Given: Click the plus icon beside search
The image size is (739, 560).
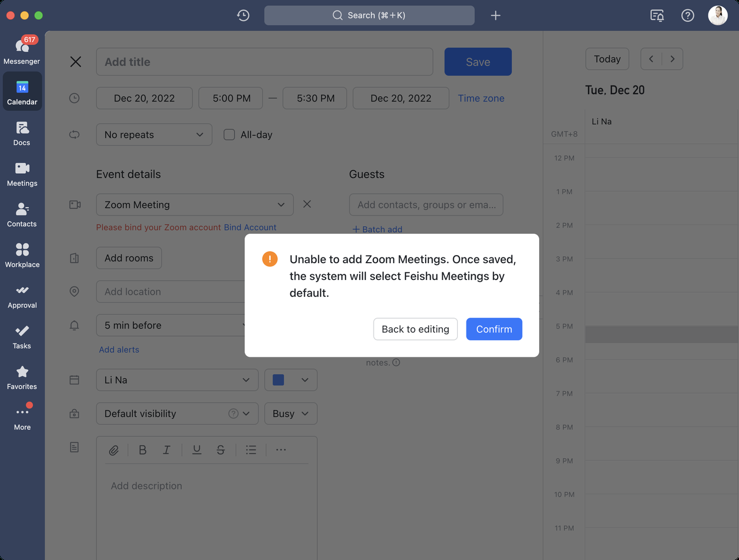Looking at the screenshot, I should pyautogui.click(x=495, y=16).
